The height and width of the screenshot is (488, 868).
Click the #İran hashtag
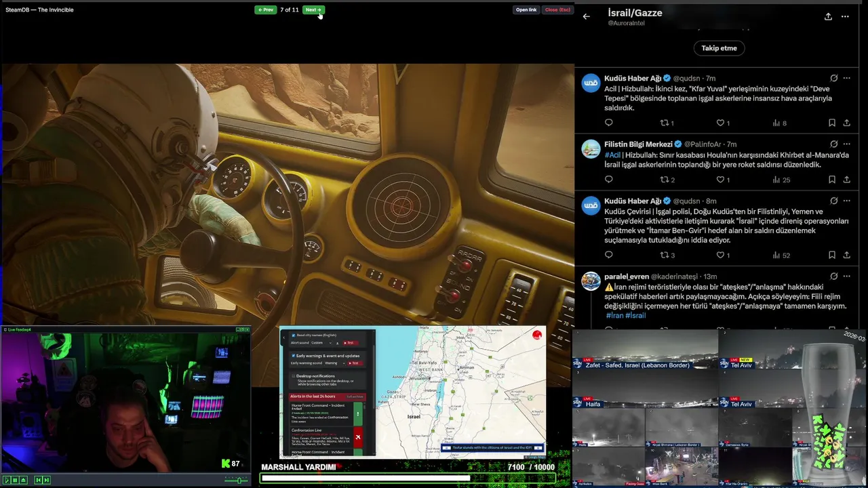point(614,316)
